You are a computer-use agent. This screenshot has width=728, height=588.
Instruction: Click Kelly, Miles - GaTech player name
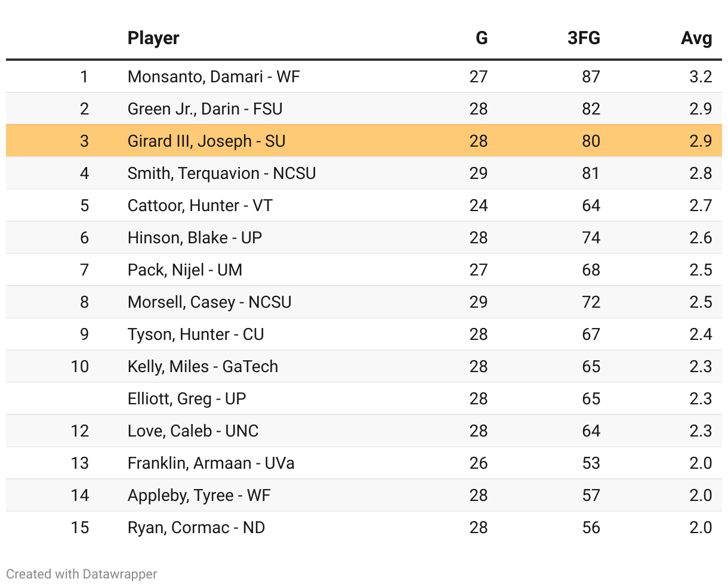click(x=202, y=367)
